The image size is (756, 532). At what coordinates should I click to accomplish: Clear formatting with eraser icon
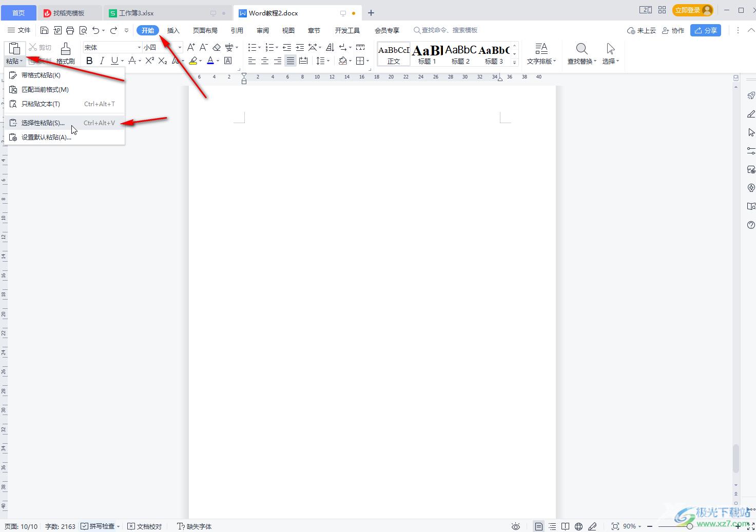pyautogui.click(x=216, y=47)
